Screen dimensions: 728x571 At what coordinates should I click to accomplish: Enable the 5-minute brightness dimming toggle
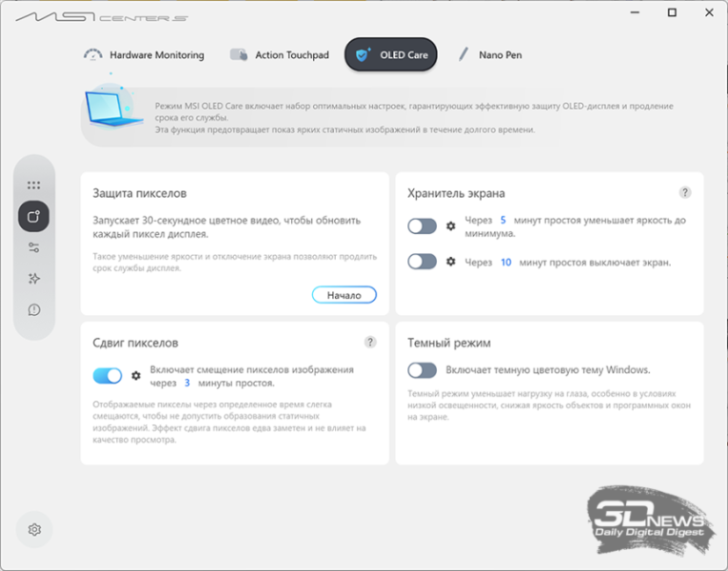pos(422,226)
